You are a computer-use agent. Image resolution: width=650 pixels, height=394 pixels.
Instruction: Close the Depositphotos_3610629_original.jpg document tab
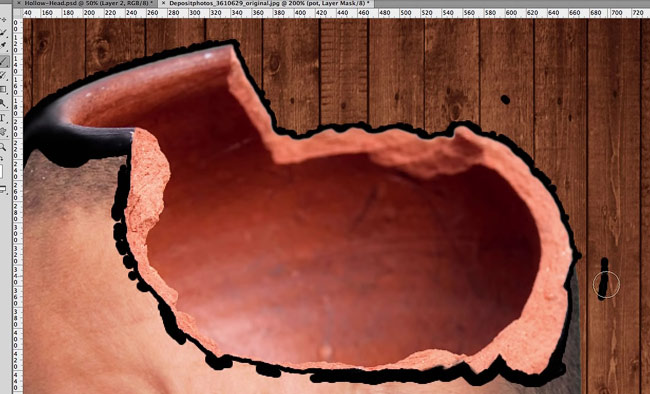tap(163, 3)
